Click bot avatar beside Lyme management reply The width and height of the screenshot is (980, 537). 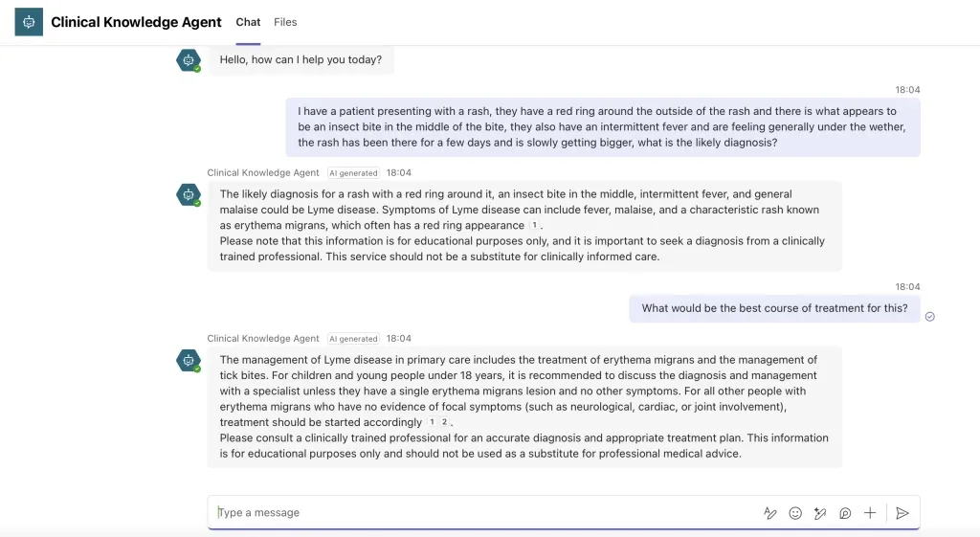[x=189, y=360]
